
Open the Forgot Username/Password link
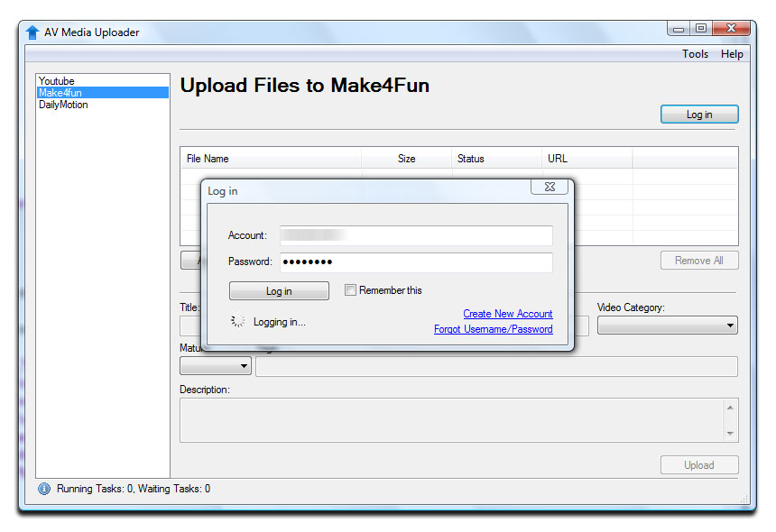(x=494, y=329)
